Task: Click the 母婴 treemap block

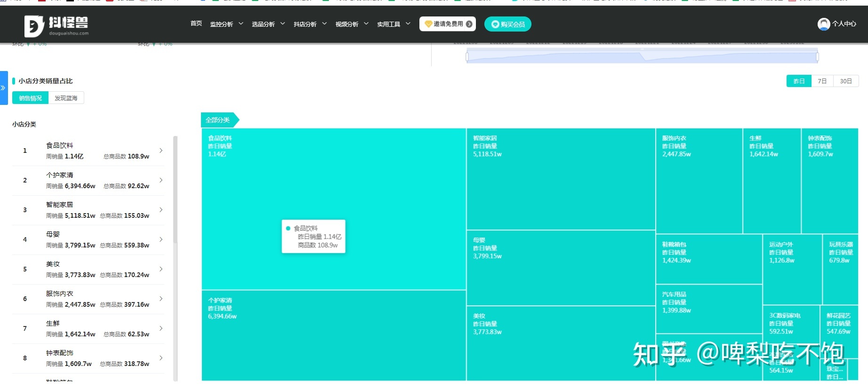Action: (x=561, y=268)
